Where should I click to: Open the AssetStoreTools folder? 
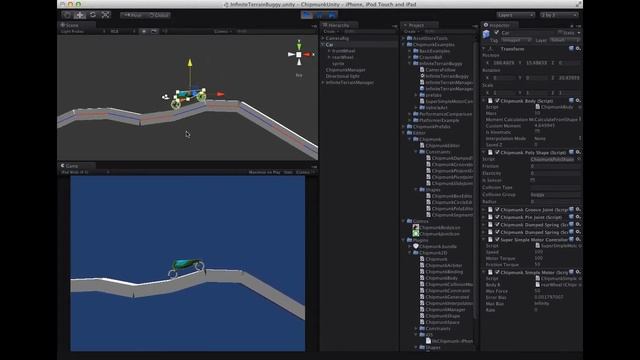427,38
